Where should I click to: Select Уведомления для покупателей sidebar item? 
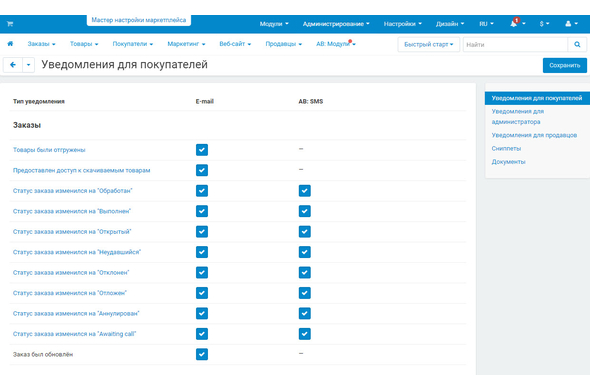(x=537, y=98)
